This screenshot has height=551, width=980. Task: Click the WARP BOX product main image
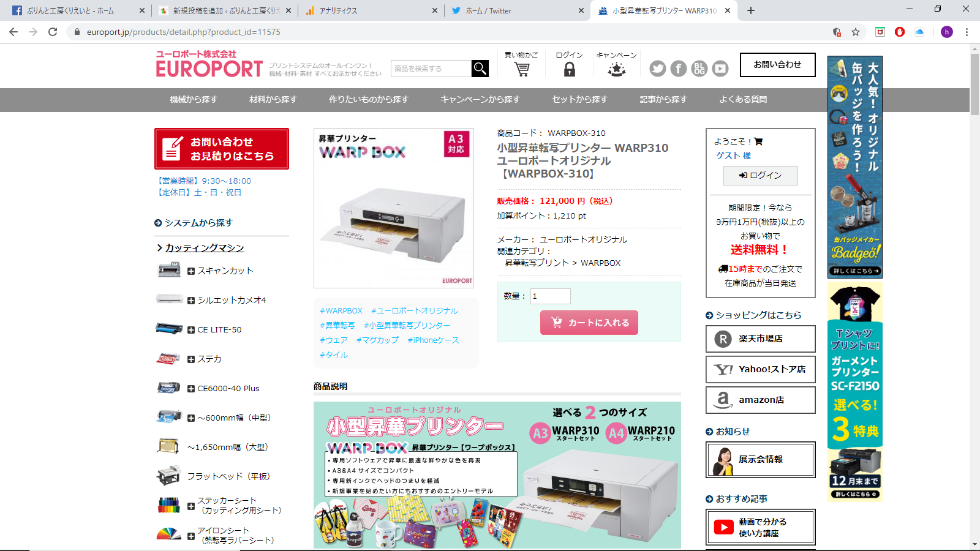tap(394, 208)
